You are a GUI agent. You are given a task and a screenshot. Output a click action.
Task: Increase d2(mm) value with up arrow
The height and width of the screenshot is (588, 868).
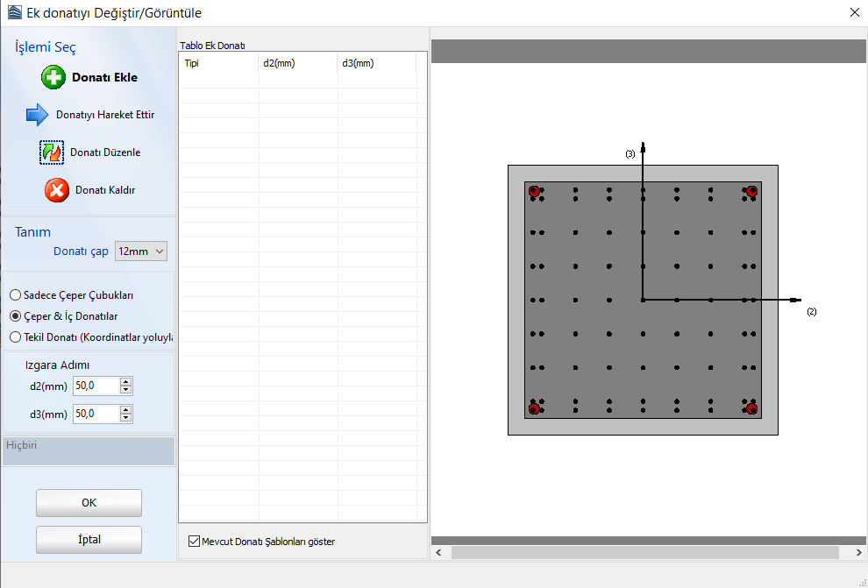pos(126,381)
